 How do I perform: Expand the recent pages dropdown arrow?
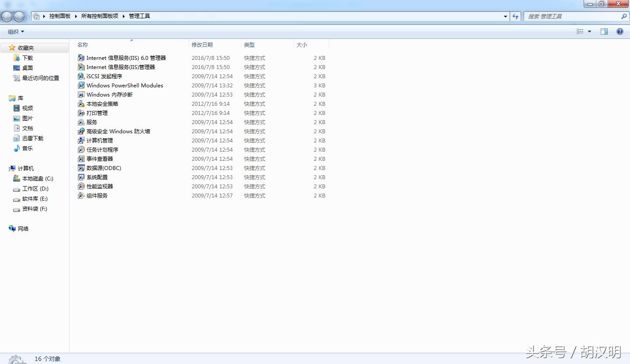28,17
